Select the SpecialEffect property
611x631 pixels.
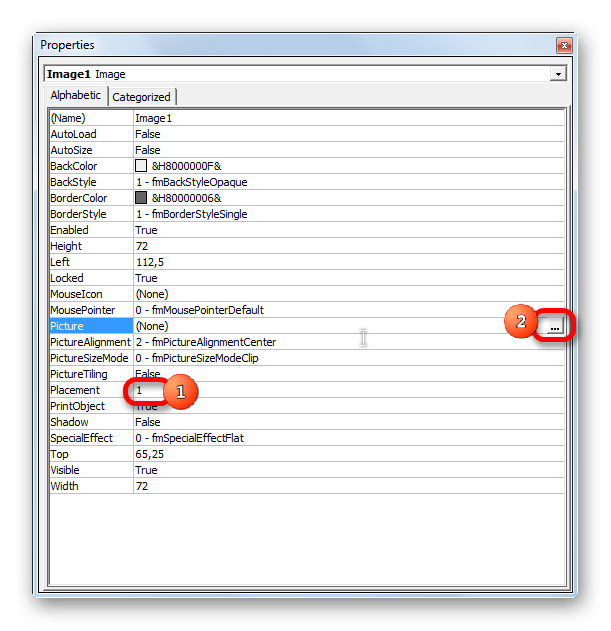[91, 438]
